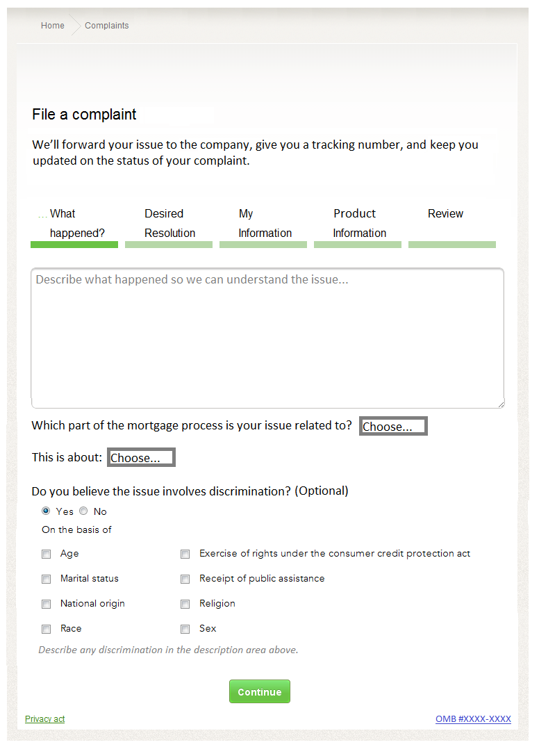Screen dimensions: 539x756
Task: Tick the Religion checkbox
Action: click(x=185, y=604)
